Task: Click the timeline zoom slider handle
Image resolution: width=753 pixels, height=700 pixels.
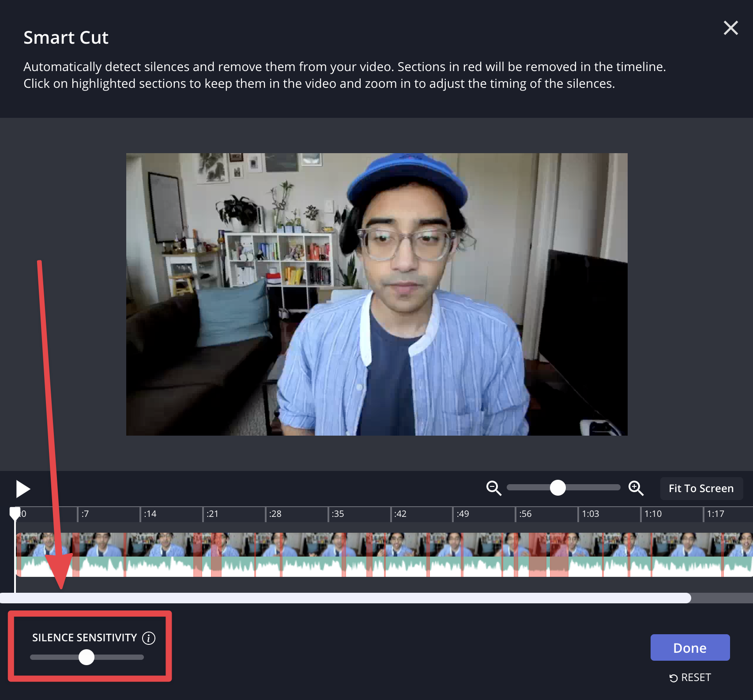Action: click(x=558, y=488)
